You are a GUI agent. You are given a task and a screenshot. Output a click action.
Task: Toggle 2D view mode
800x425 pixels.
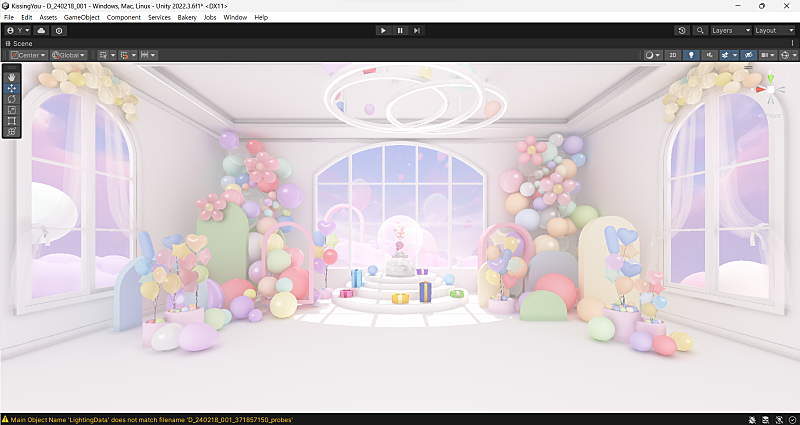click(673, 55)
